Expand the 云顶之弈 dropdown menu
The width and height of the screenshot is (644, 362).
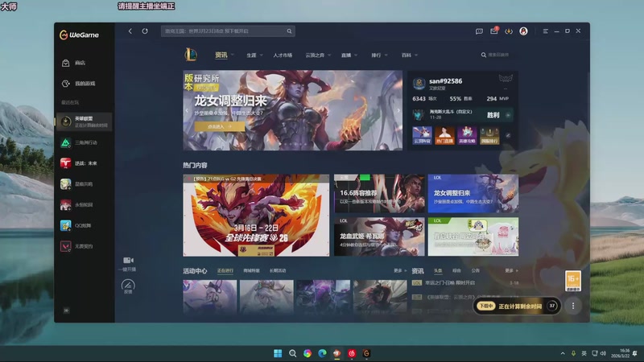[329, 55]
